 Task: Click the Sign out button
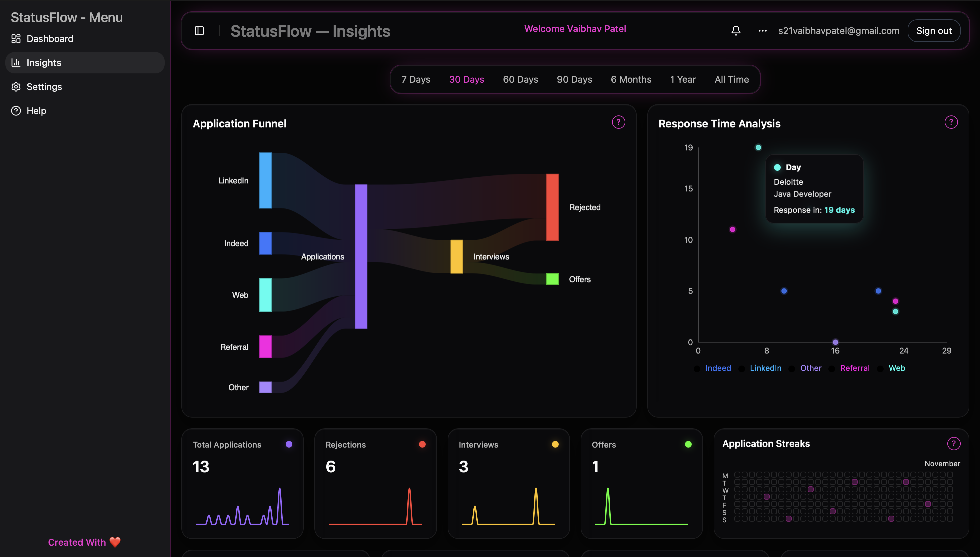(934, 30)
